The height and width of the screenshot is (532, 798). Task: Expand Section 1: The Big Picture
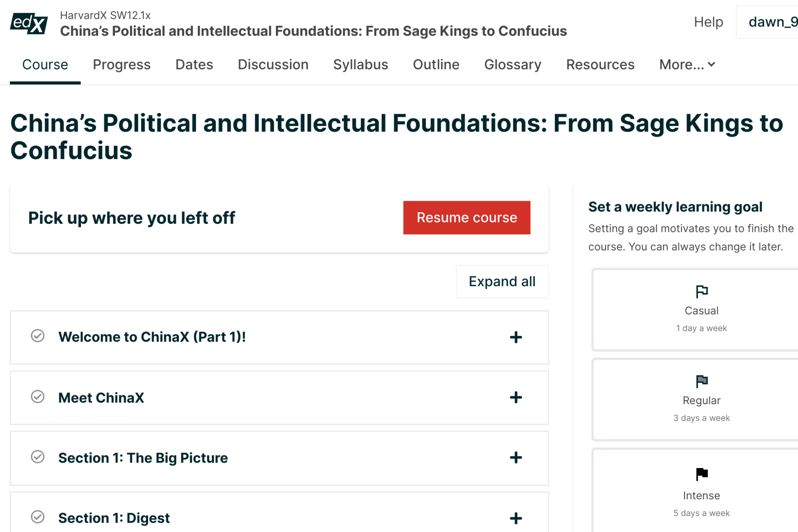pyautogui.click(x=516, y=458)
